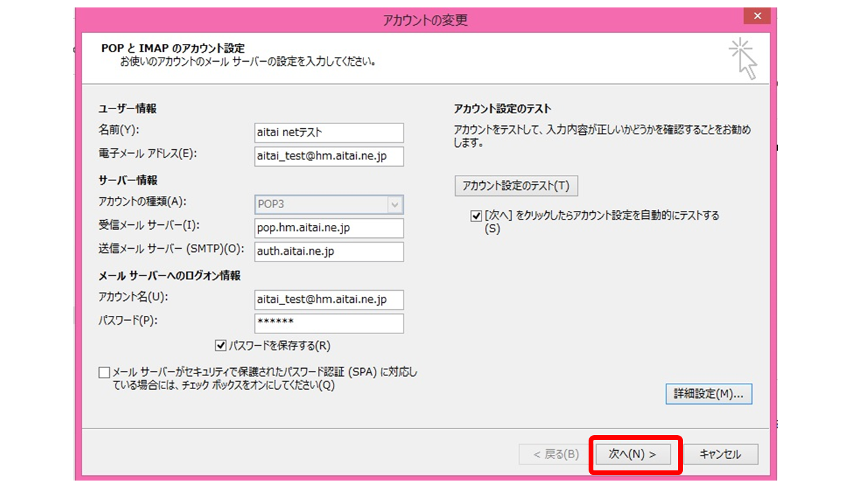
Task: Select the 電子メール アドレス input field
Action: tap(329, 157)
